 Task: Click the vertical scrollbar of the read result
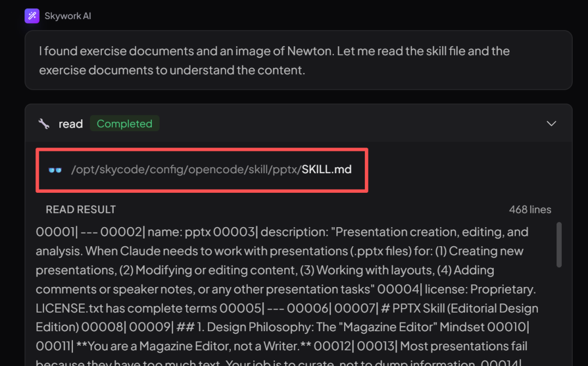tap(559, 245)
